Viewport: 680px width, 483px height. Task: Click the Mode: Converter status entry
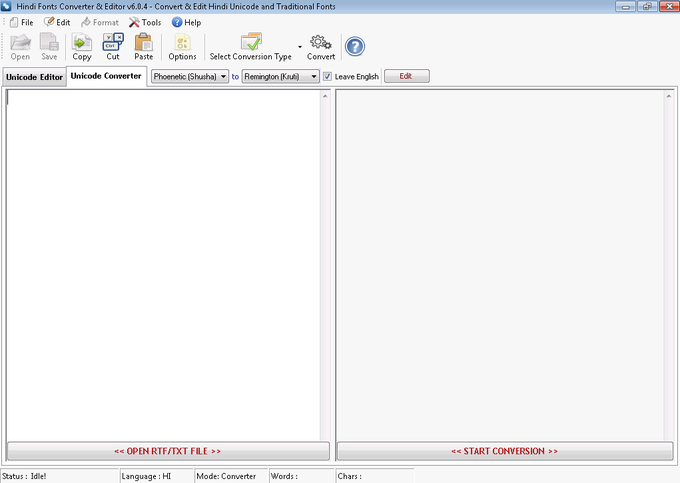226,476
